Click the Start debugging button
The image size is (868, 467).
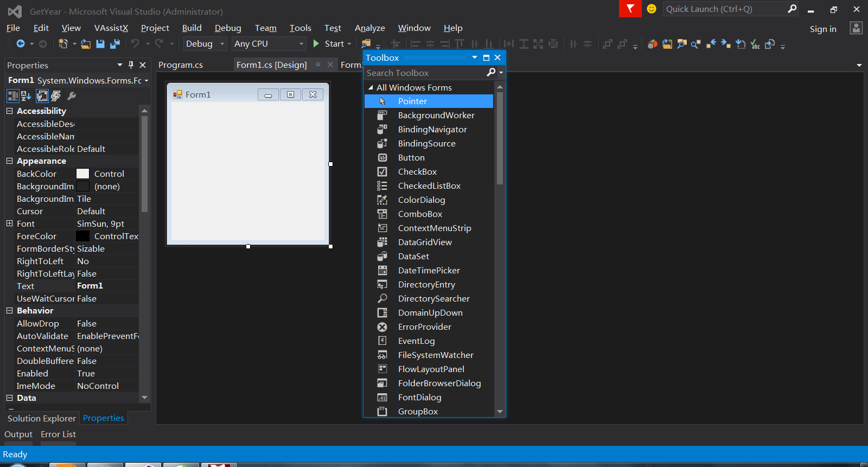[x=328, y=43]
